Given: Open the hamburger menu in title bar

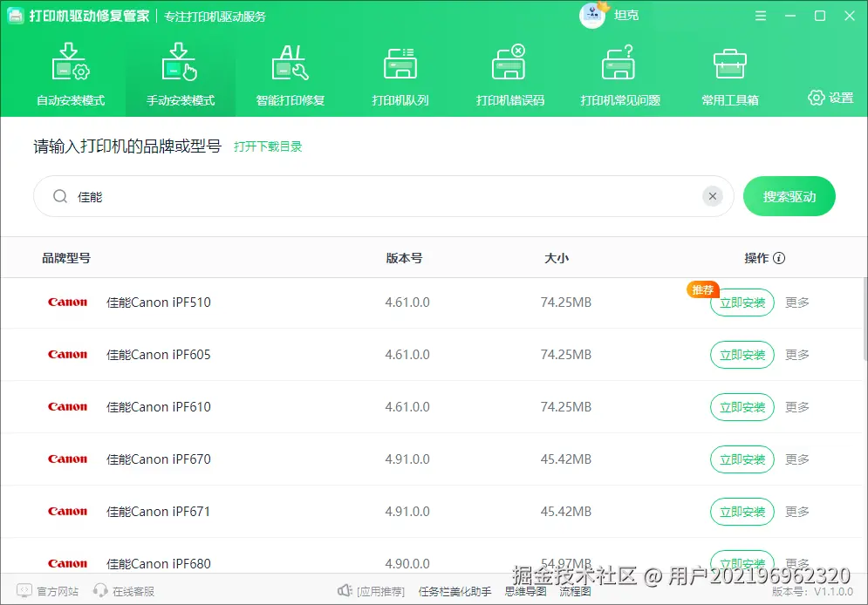Looking at the screenshot, I should (761, 16).
